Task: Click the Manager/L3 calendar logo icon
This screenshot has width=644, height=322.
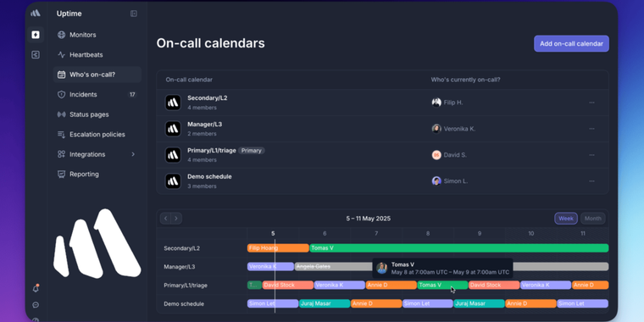Action: click(x=173, y=129)
